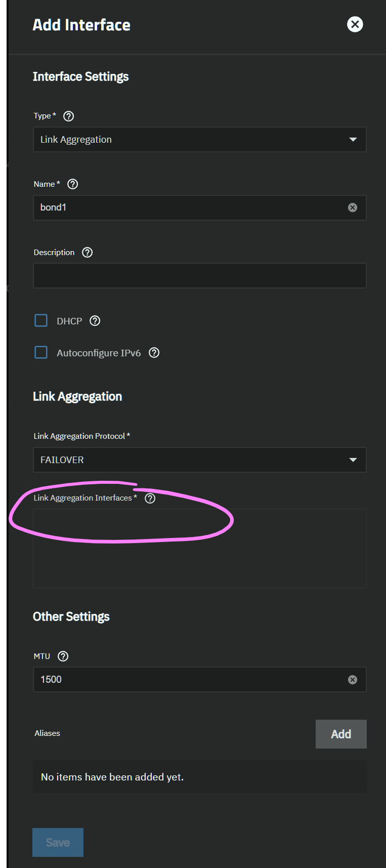Open DHCP help tooltip
Viewport: 386px width, 868px height.
tap(95, 321)
